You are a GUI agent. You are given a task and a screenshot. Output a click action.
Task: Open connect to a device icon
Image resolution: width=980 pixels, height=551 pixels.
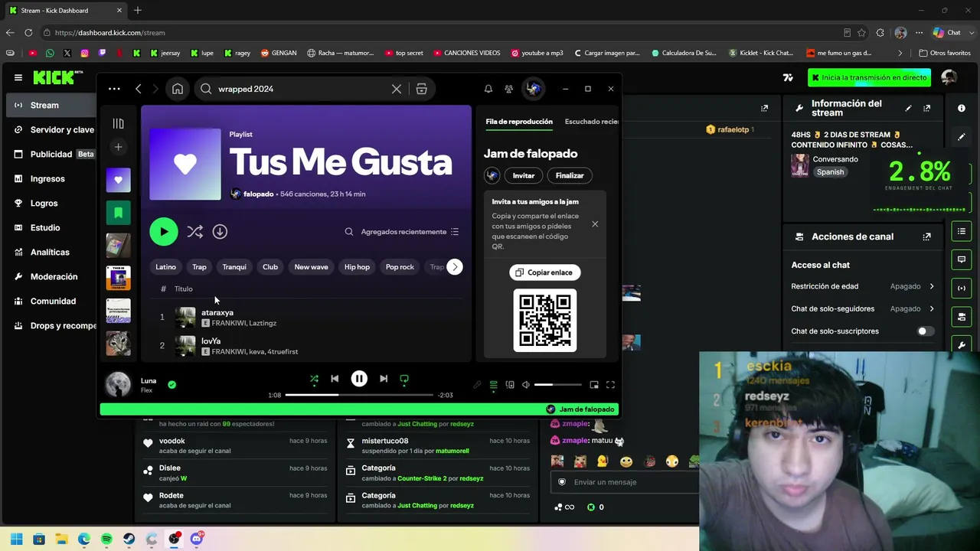click(510, 385)
